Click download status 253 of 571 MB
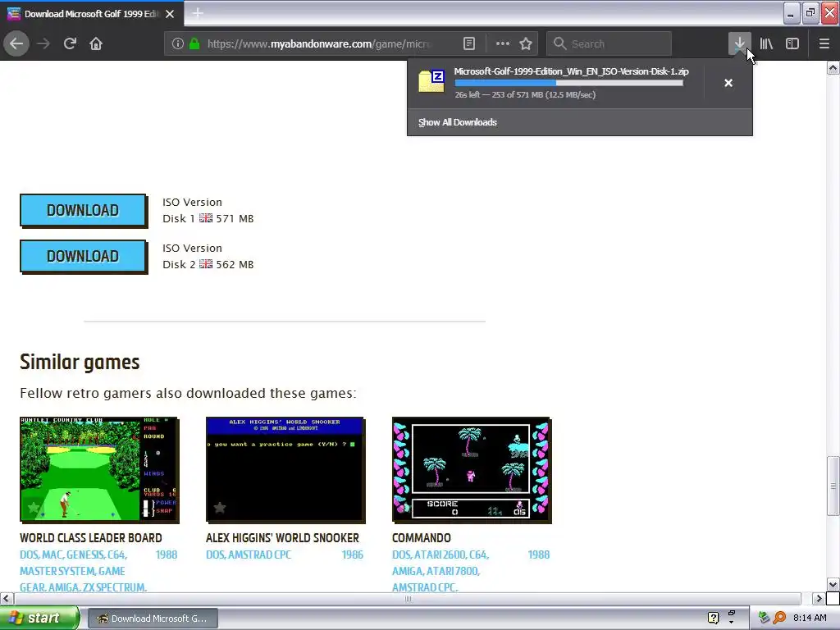Screen dimensions: 840x630 [525, 95]
